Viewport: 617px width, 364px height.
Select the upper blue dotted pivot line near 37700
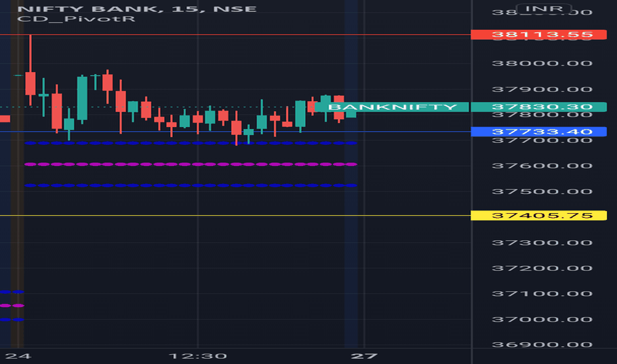(191, 143)
